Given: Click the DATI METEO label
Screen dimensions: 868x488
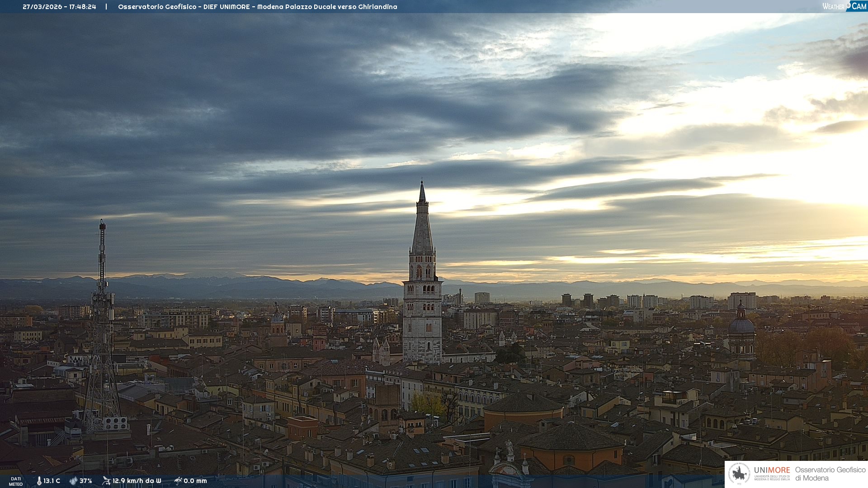Looking at the screenshot, I should point(16,481).
